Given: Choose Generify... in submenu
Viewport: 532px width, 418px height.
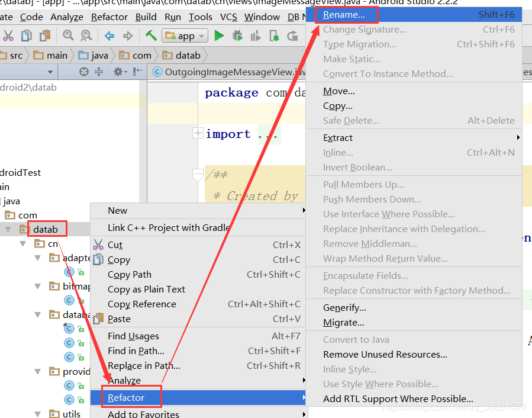Looking at the screenshot, I should click(x=414, y=308).
